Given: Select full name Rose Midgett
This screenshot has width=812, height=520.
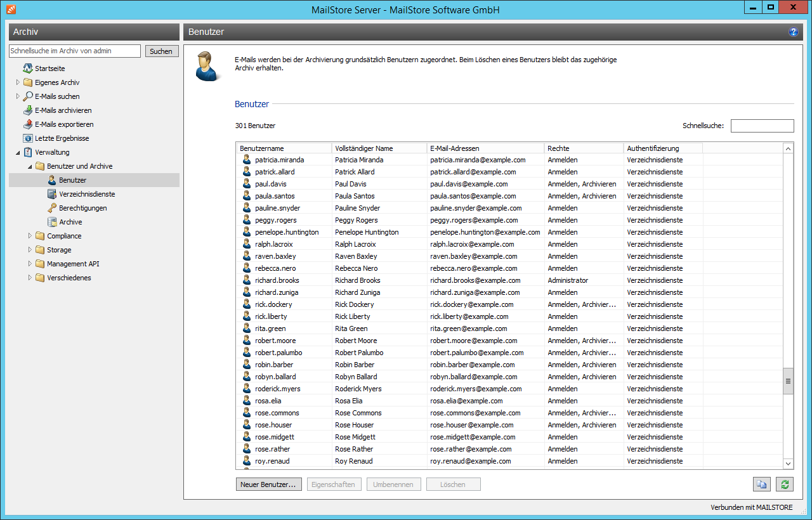Looking at the screenshot, I should pyautogui.click(x=355, y=437).
